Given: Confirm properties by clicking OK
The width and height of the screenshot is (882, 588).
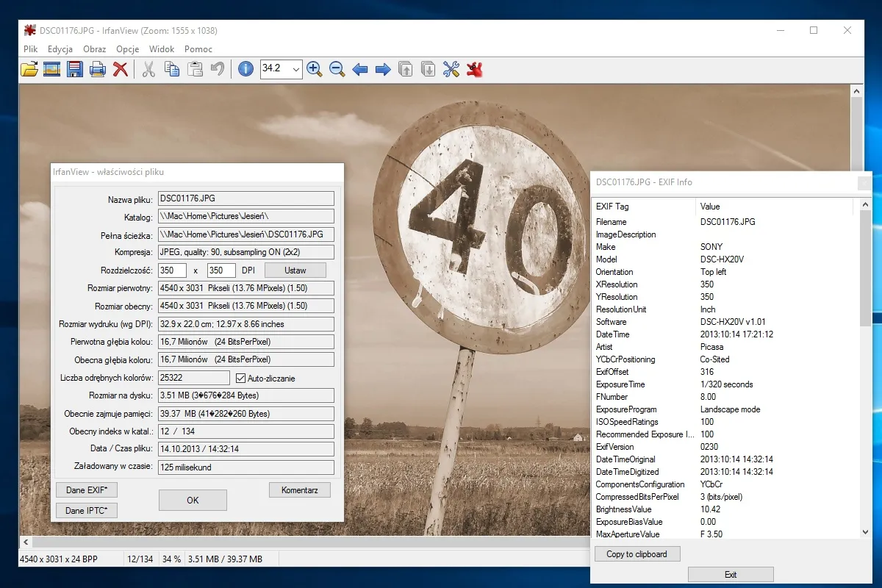Looking at the screenshot, I should click(193, 500).
